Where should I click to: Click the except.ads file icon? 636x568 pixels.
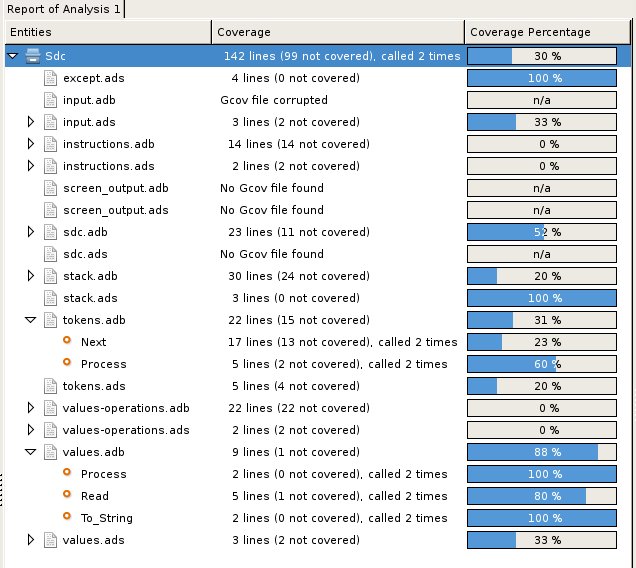[x=50, y=78]
